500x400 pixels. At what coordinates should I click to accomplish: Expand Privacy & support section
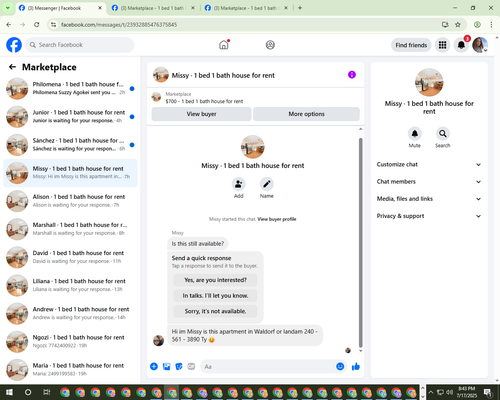coord(429,216)
